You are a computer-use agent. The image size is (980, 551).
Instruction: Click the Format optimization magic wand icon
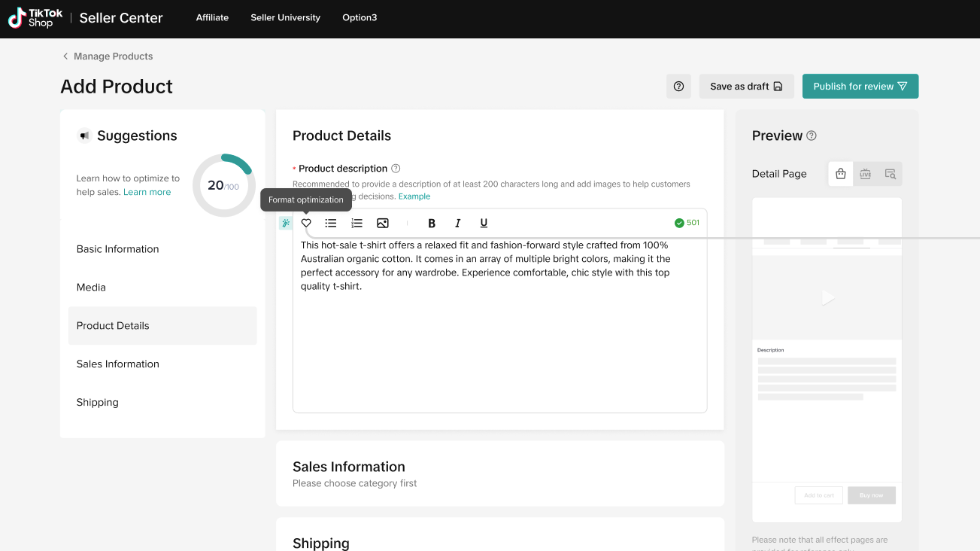click(x=286, y=223)
